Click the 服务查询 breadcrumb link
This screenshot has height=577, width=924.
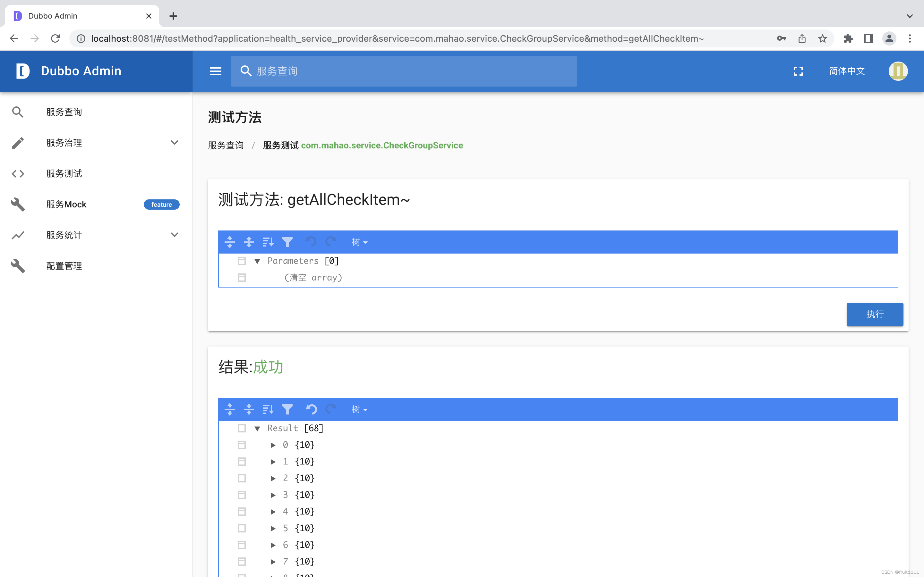tap(226, 146)
